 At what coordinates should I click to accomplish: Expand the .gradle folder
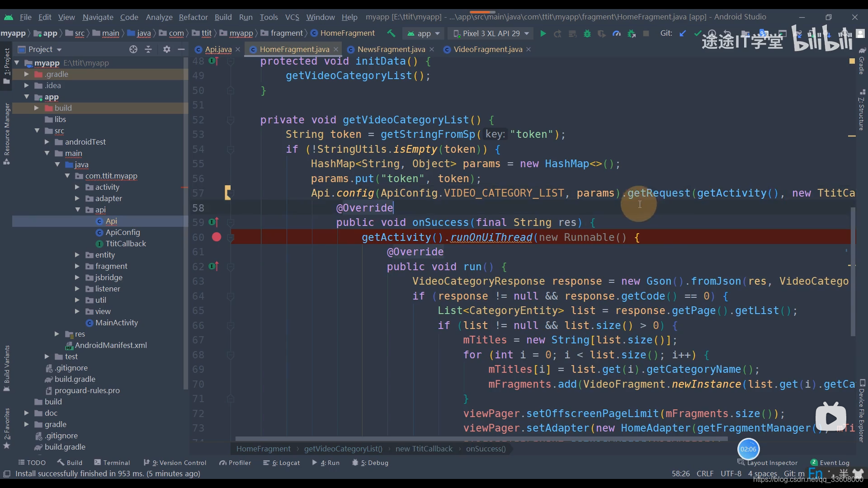tap(26, 74)
